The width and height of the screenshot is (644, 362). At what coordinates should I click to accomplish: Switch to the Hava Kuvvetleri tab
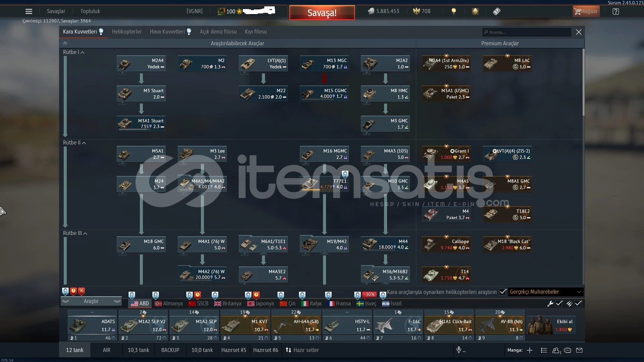167,32
